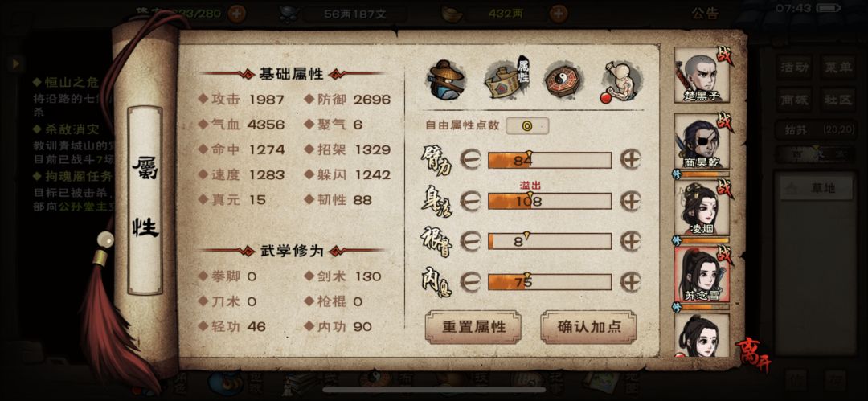Screen dimensions: 868x401
Task: Increase 臂力 with its plus button
Action: [630, 160]
